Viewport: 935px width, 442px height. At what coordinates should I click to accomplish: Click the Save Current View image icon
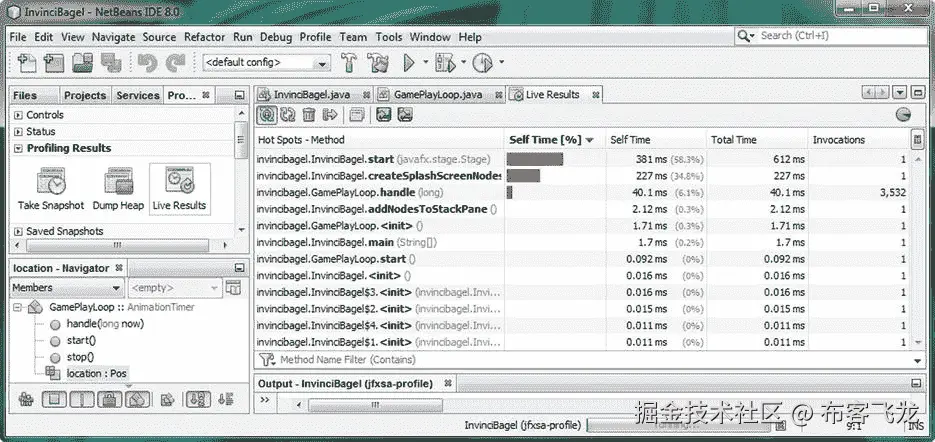click(x=384, y=115)
